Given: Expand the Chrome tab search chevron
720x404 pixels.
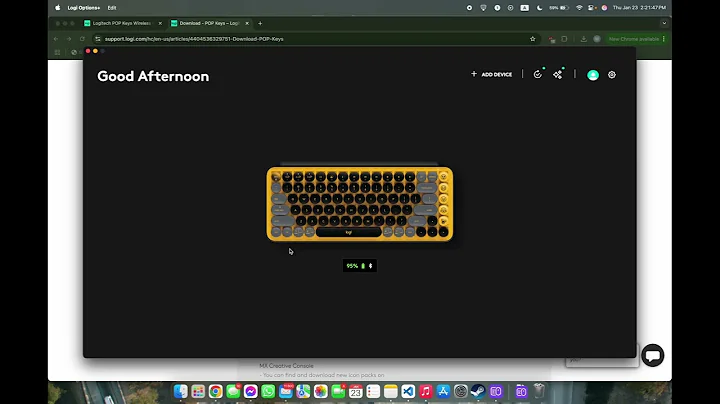Looking at the screenshot, I should [664, 23].
